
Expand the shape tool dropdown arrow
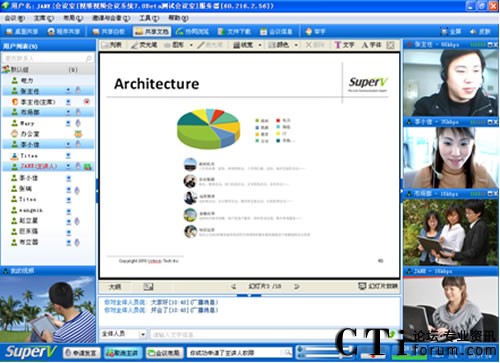pos(191,45)
